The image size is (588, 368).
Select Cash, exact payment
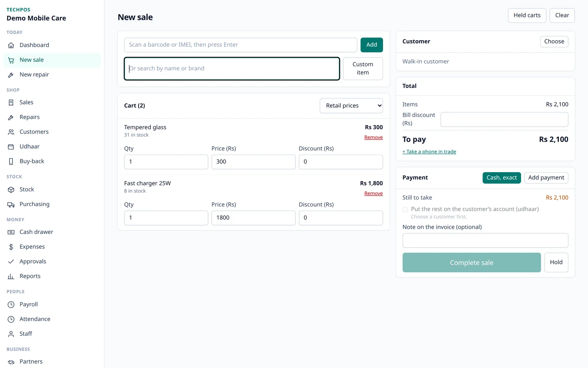pos(502,178)
